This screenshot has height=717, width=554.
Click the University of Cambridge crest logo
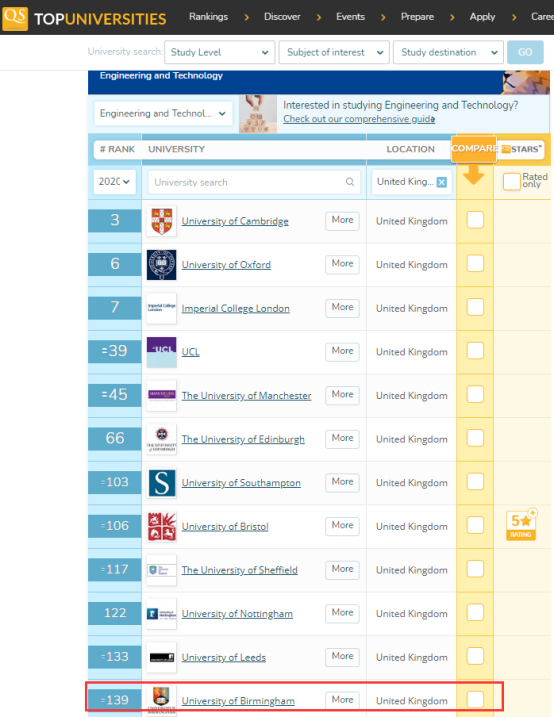pos(161,221)
